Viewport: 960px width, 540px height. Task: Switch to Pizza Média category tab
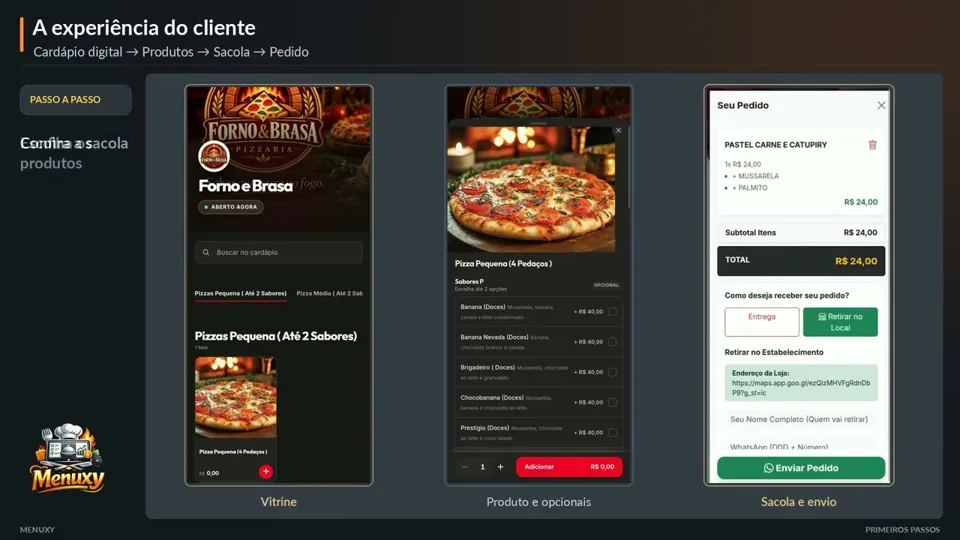329,293
